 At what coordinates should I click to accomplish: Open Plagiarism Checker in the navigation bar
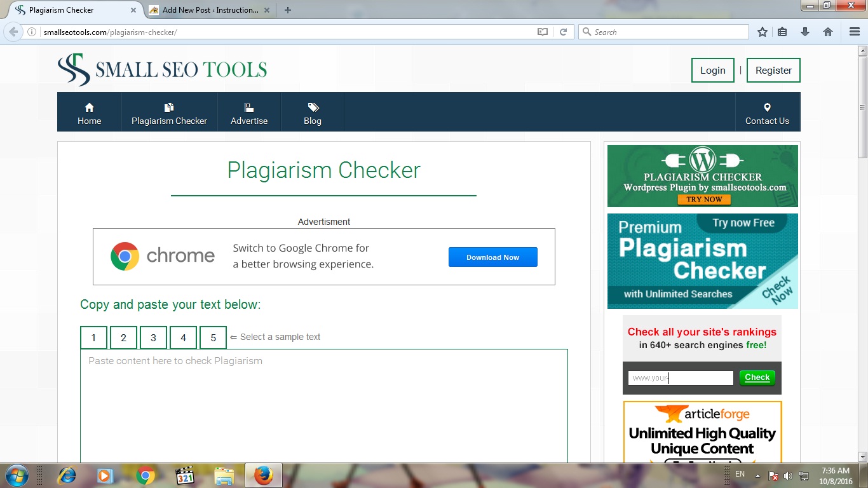170,112
